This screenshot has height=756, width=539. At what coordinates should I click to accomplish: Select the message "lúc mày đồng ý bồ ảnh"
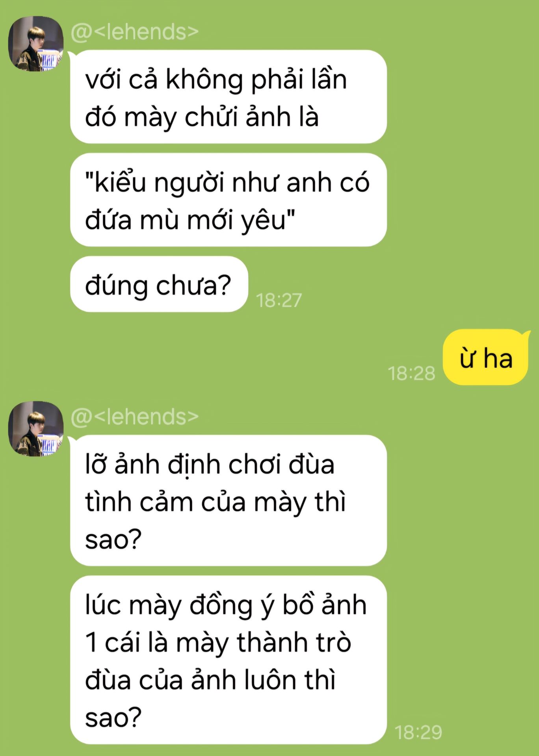pyautogui.click(x=229, y=660)
